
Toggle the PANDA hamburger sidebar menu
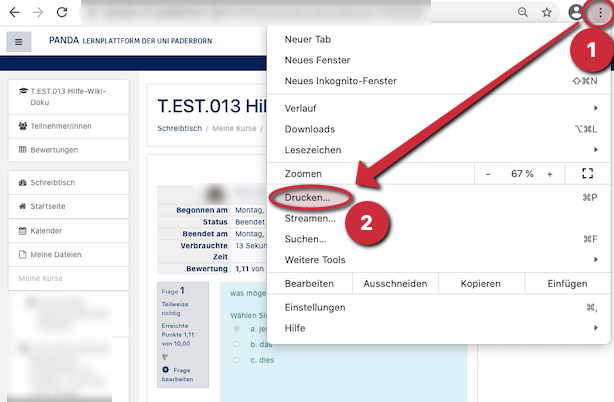20,42
